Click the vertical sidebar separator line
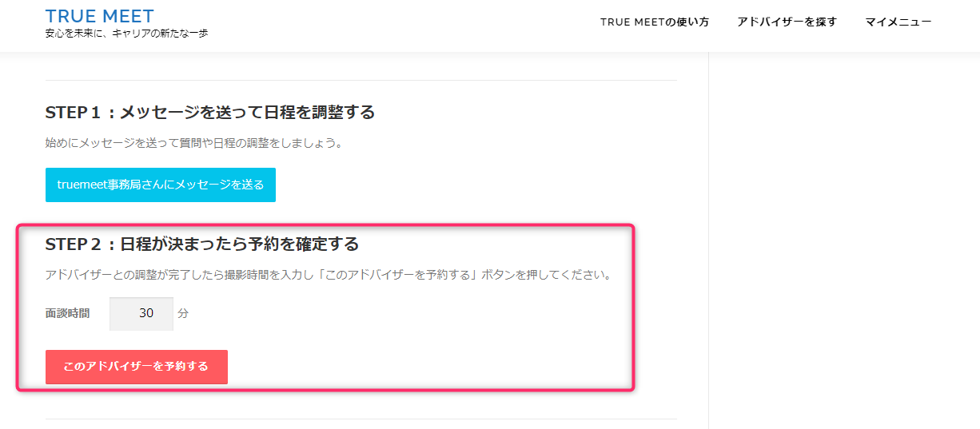Screen dimensions: 980x429 click(x=709, y=240)
